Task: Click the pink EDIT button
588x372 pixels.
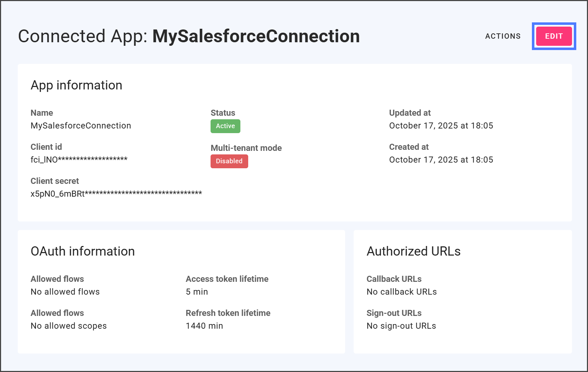Action: coord(554,36)
